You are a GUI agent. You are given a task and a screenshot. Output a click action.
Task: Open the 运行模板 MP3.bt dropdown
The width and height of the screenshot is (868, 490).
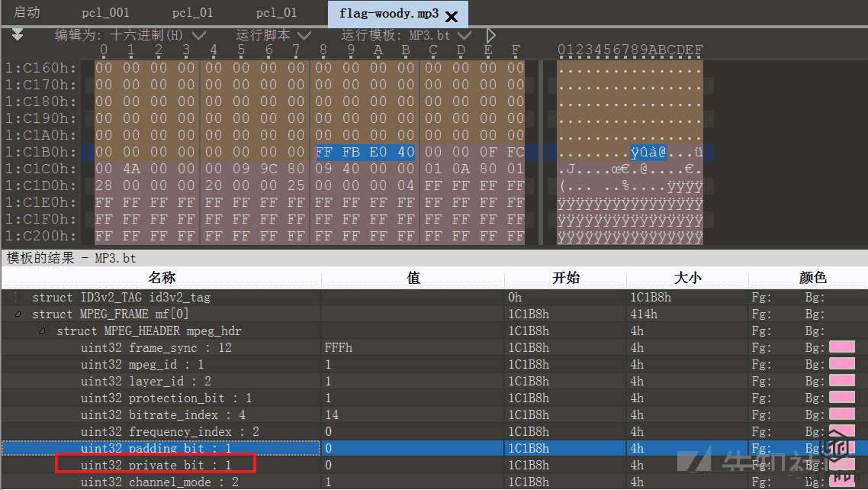coord(465,35)
